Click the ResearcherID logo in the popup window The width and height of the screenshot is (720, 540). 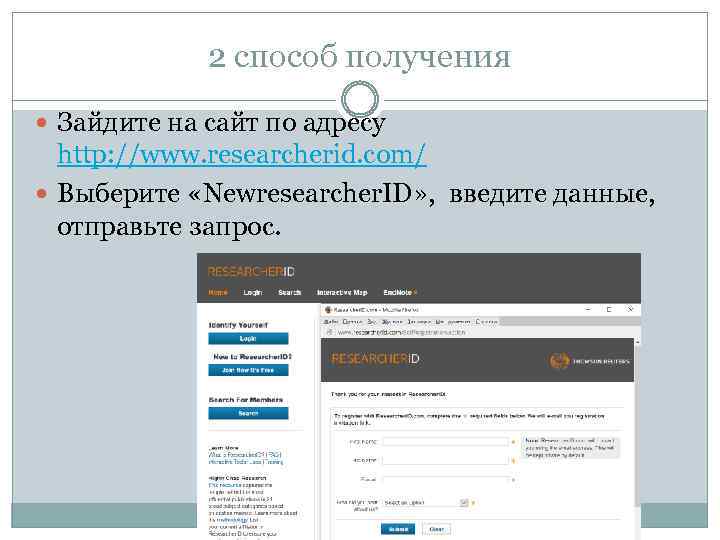(375, 359)
